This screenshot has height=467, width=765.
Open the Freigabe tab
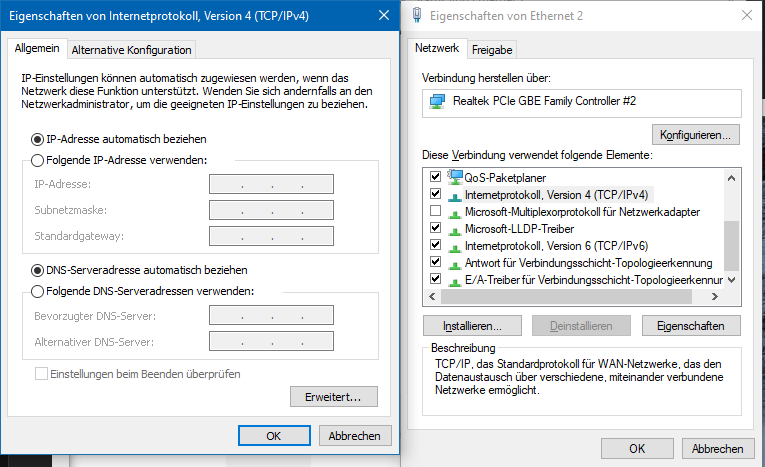click(492, 50)
